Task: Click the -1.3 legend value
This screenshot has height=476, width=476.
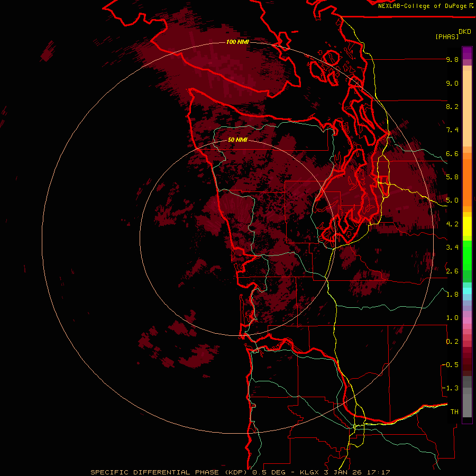Action: 450,388
